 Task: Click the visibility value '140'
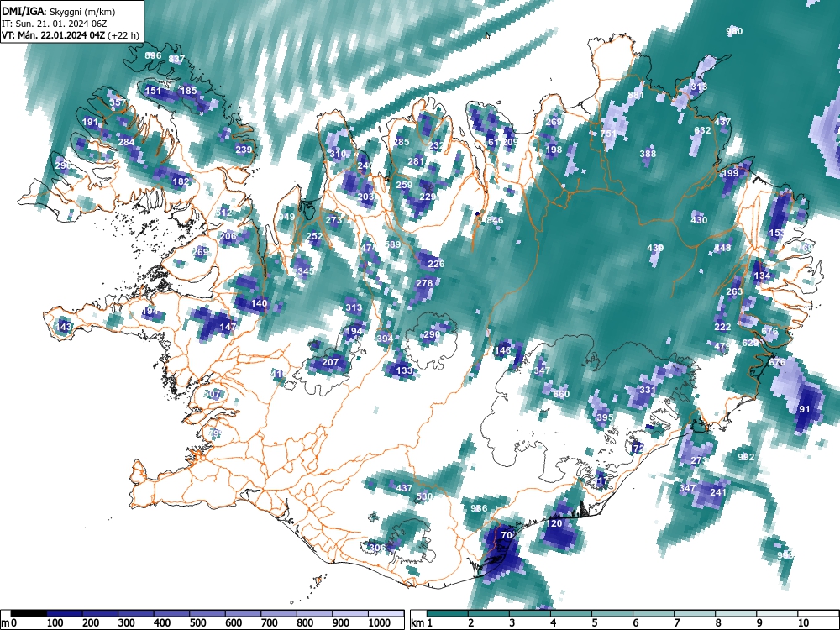(x=259, y=303)
